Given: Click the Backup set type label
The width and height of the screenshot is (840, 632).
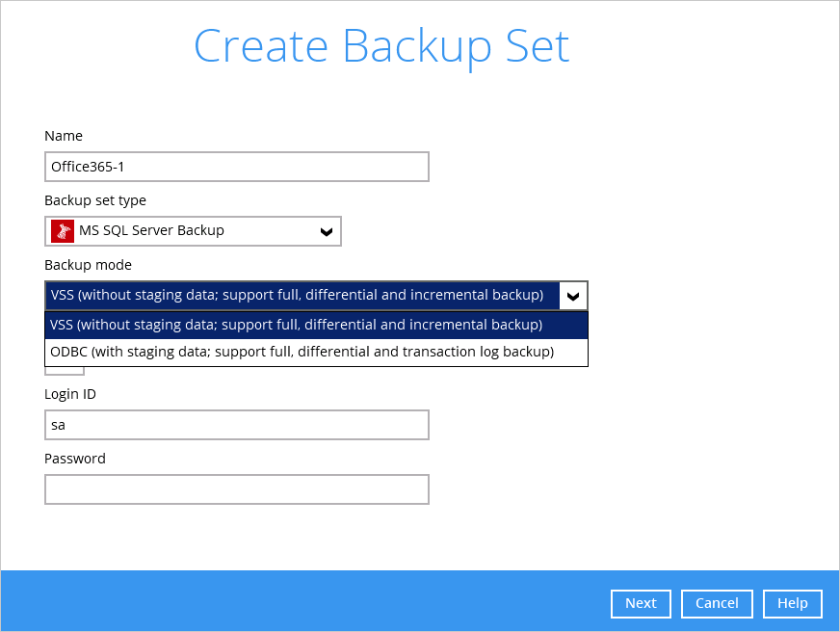Looking at the screenshot, I should 95,200.
